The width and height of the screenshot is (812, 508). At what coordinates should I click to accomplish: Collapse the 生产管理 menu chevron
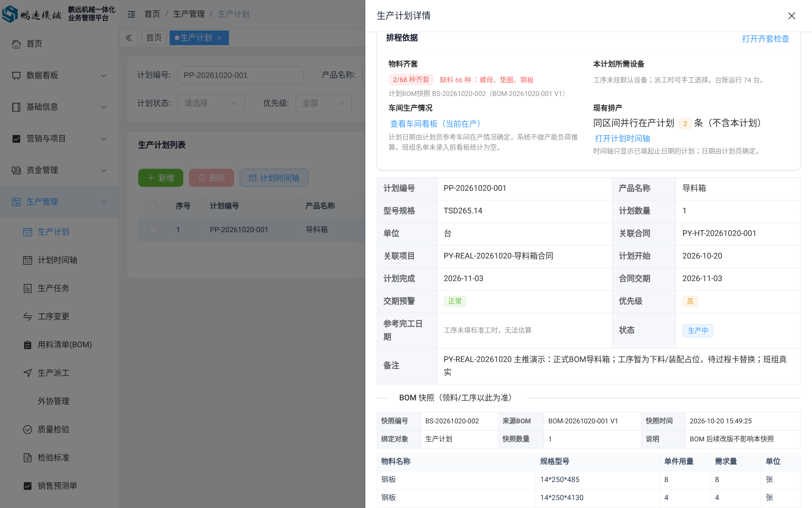click(x=104, y=202)
